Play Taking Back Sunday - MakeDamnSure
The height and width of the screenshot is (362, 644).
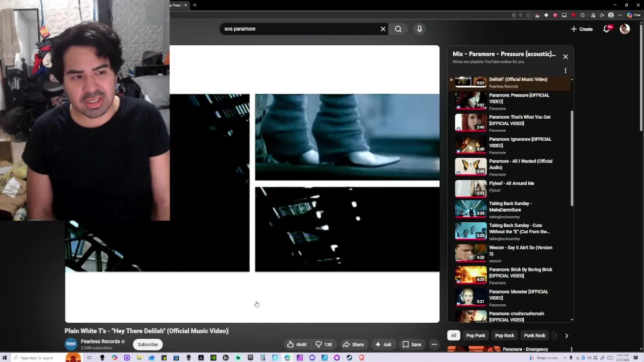pyautogui.click(x=509, y=209)
